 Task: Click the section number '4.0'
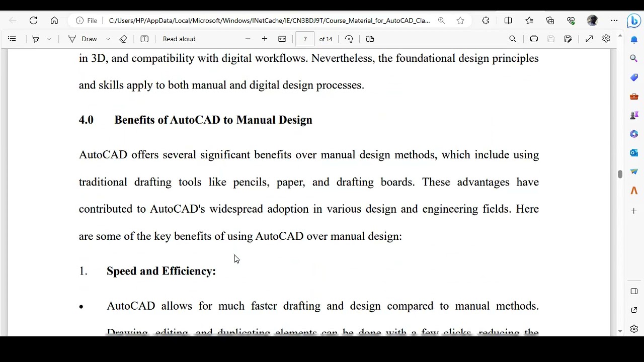point(86,120)
